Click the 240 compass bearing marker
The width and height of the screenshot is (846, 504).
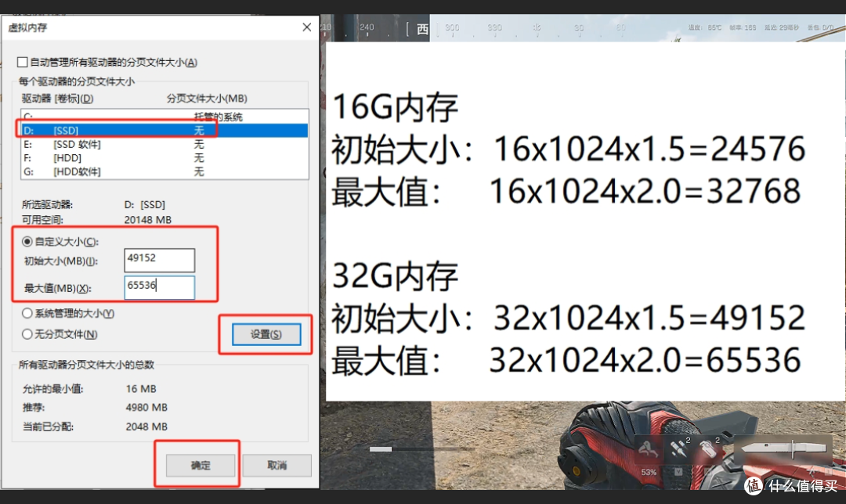click(367, 27)
